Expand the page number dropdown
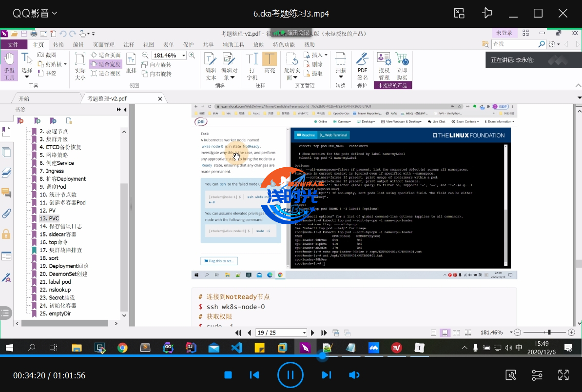The width and height of the screenshot is (582, 392). (303, 333)
